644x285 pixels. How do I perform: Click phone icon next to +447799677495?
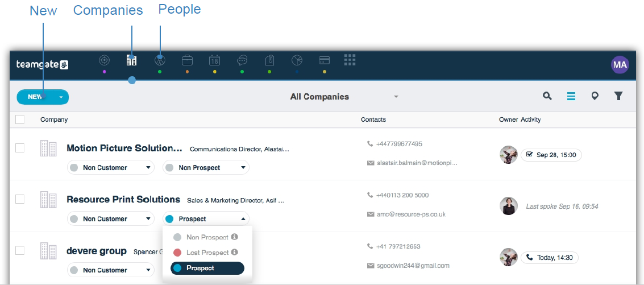370,144
